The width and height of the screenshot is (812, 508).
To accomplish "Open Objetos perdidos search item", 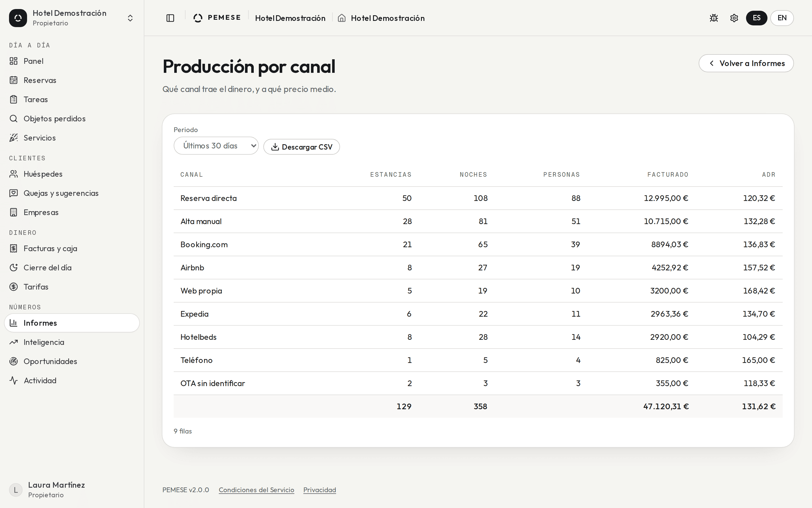I will [72, 119].
